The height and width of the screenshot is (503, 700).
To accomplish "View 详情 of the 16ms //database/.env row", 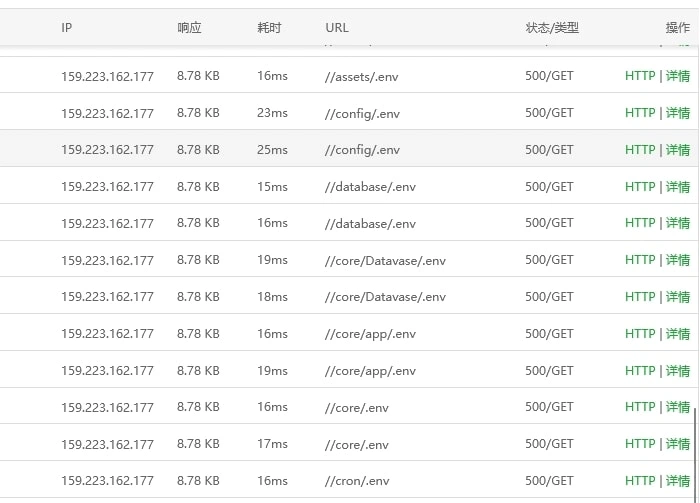I will (678, 223).
